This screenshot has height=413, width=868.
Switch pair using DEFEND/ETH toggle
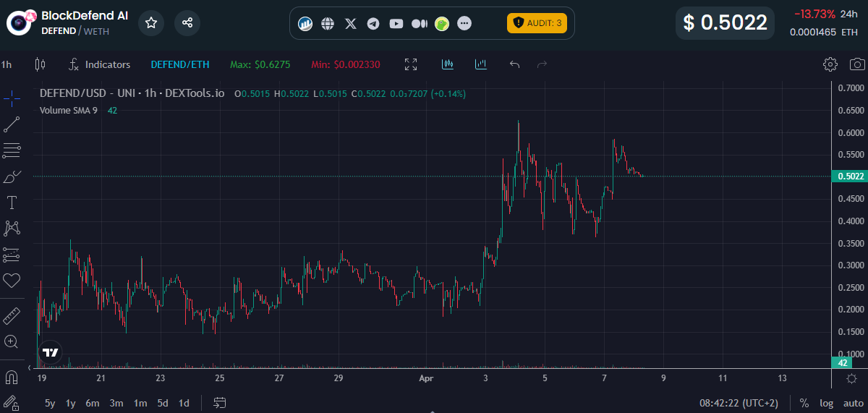(180, 64)
